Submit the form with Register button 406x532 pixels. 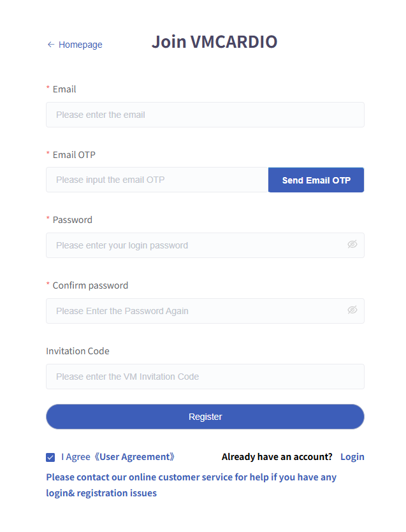point(205,417)
